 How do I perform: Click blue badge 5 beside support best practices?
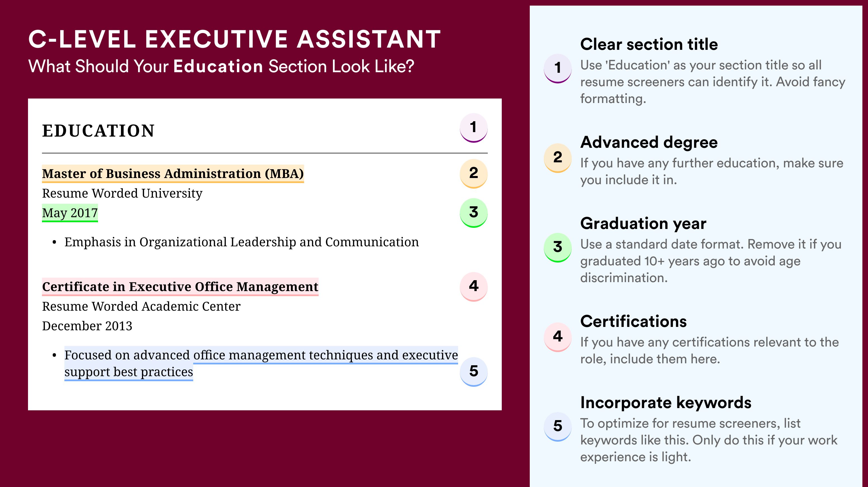[473, 371]
